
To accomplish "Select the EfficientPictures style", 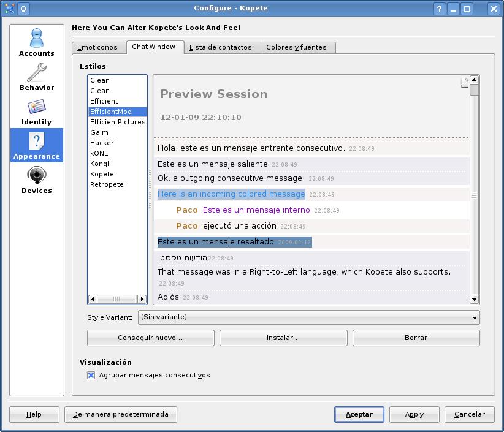I will [117, 122].
